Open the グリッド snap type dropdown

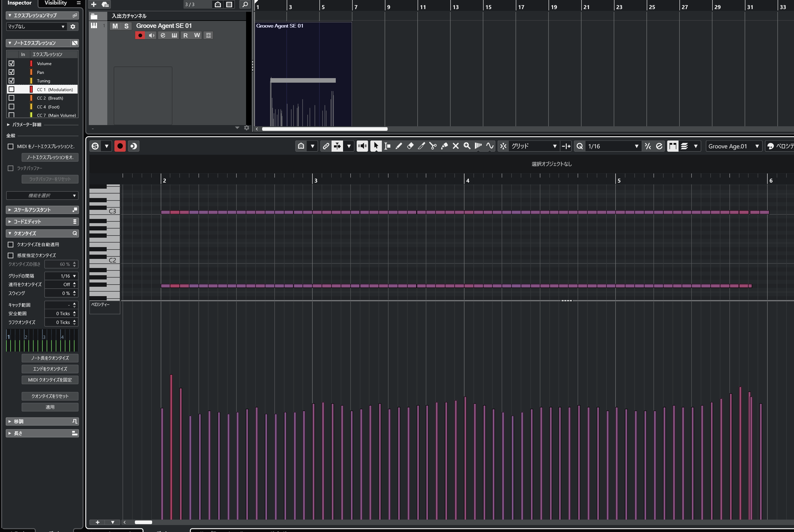pyautogui.click(x=534, y=146)
